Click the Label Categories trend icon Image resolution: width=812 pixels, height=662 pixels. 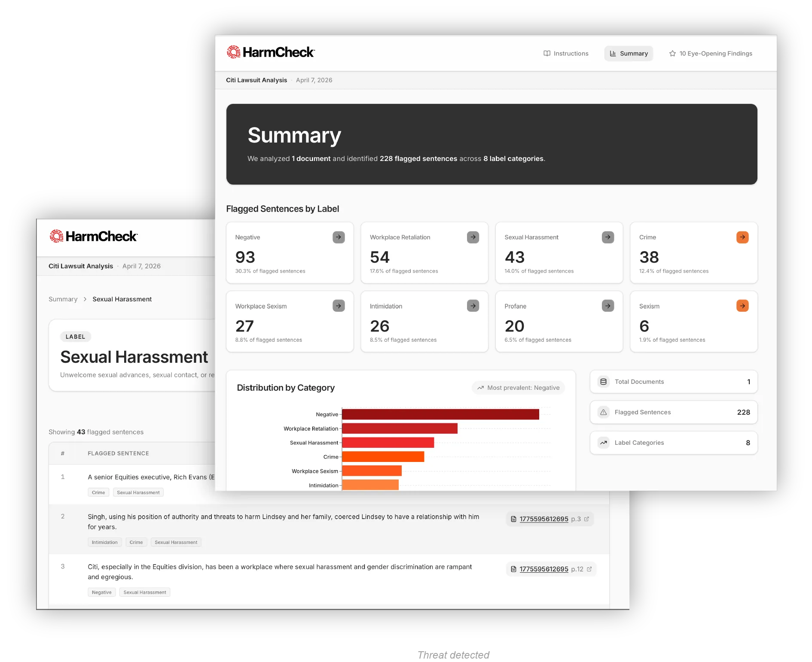pos(604,443)
